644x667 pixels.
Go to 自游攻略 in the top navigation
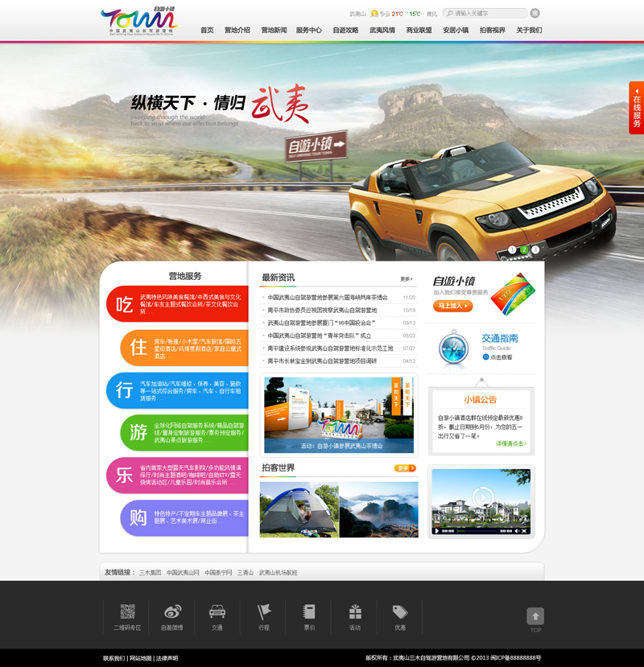pyautogui.click(x=345, y=31)
